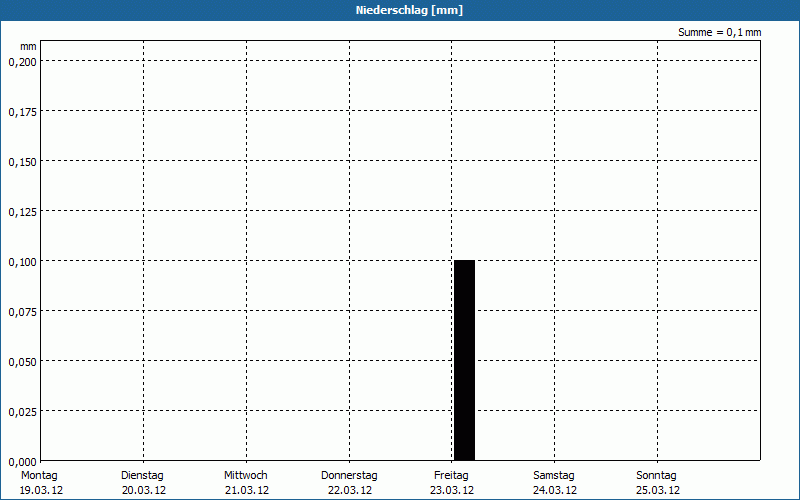Select the 0,075 axis value

22,312
